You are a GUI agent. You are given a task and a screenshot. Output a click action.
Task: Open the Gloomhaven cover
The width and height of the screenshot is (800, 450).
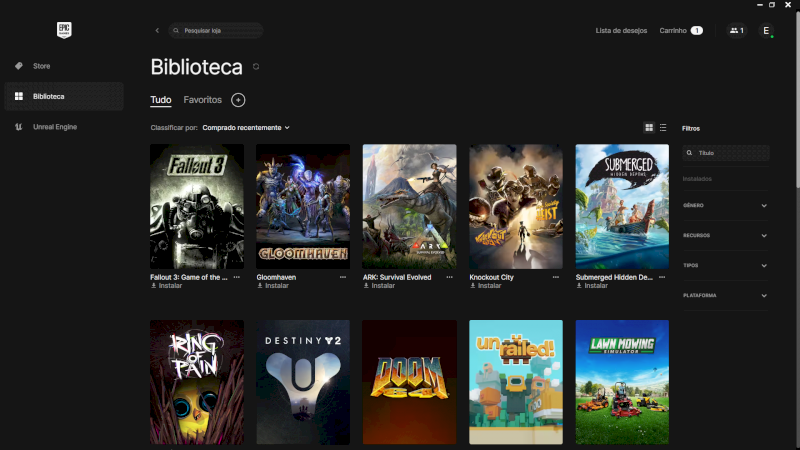303,207
